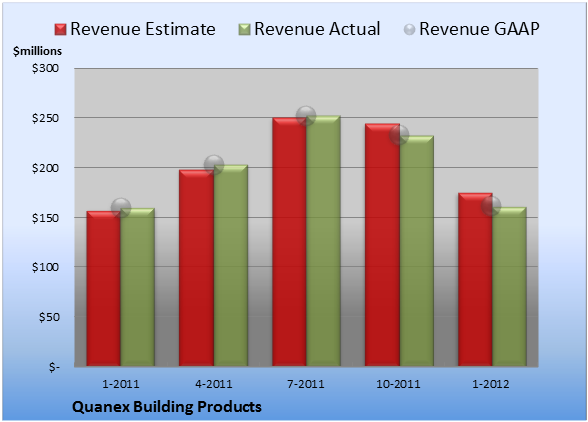
Task: Click the '10-2011' quarter label
Action: pos(398,384)
